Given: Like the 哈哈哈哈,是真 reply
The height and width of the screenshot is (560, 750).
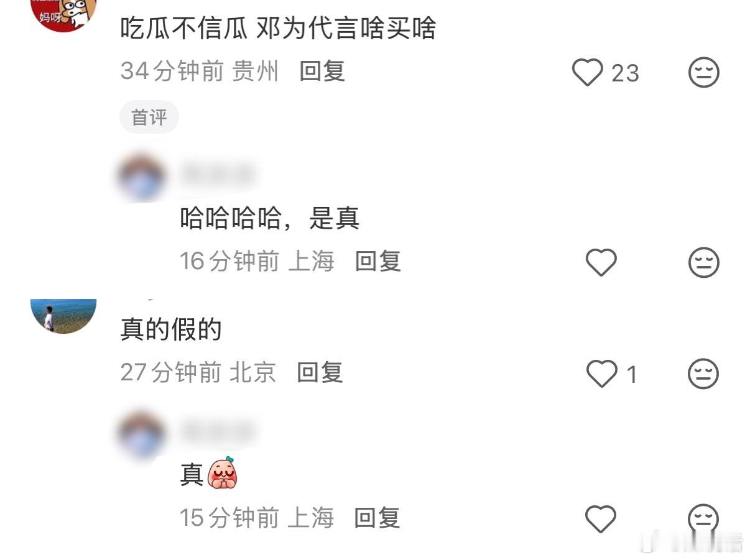Looking at the screenshot, I should coord(601,262).
